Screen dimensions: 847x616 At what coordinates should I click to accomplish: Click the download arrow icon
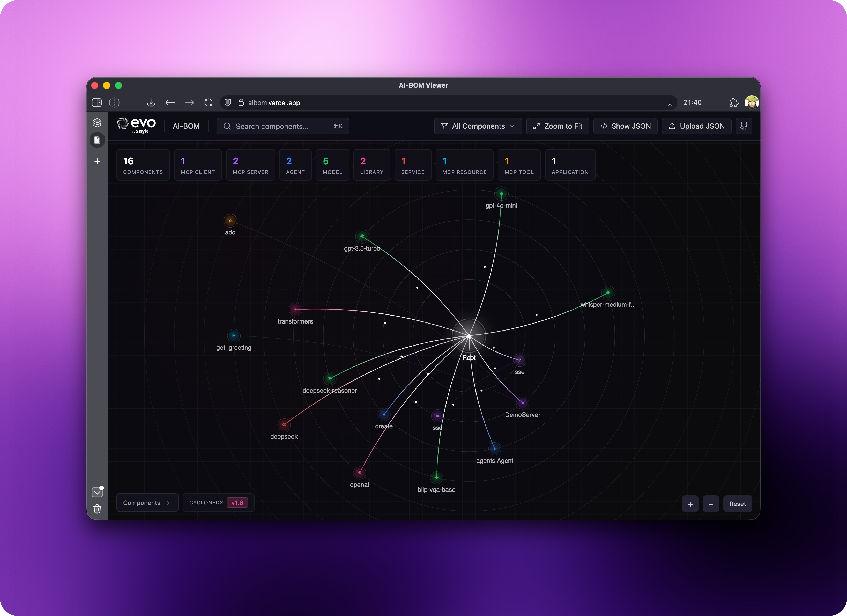click(151, 102)
